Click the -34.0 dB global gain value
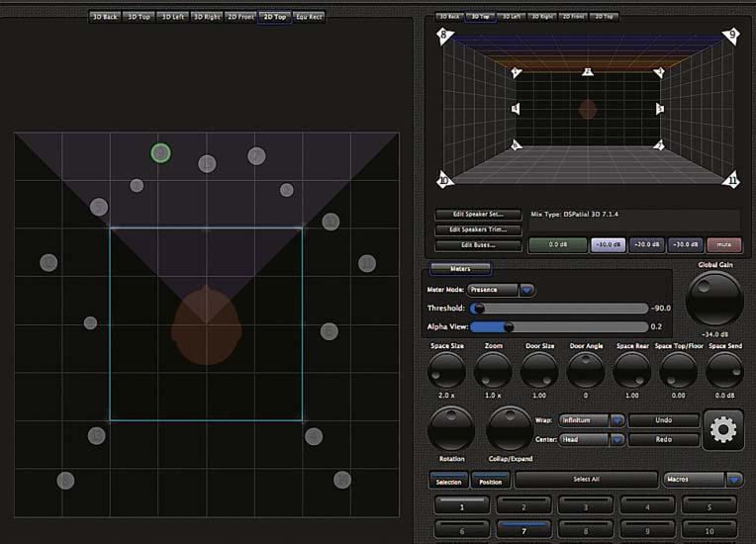756x544 pixels. [x=715, y=334]
